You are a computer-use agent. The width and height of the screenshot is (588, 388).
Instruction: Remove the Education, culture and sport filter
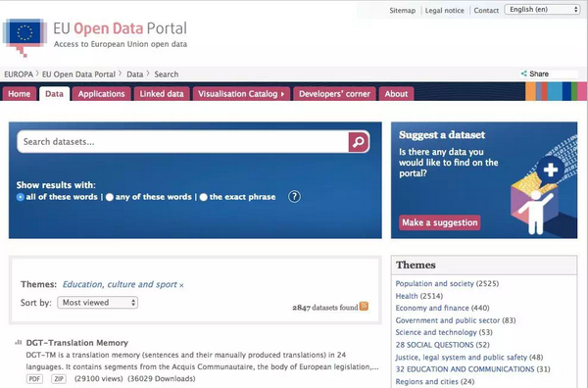pyautogui.click(x=181, y=285)
